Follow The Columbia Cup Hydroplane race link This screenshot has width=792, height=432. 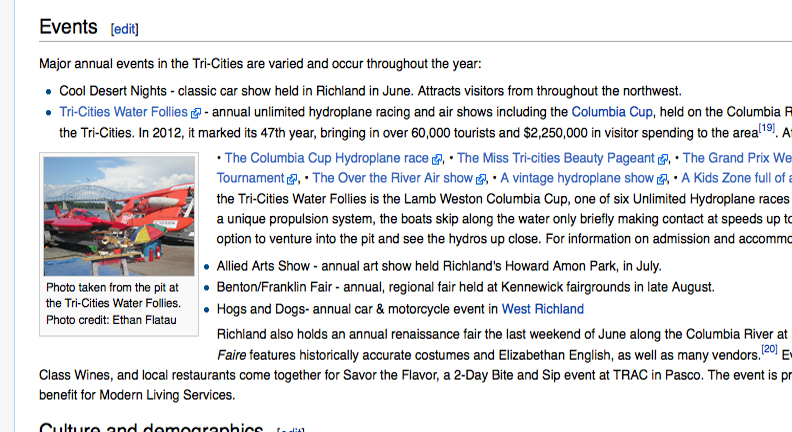pyautogui.click(x=326, y=158)
